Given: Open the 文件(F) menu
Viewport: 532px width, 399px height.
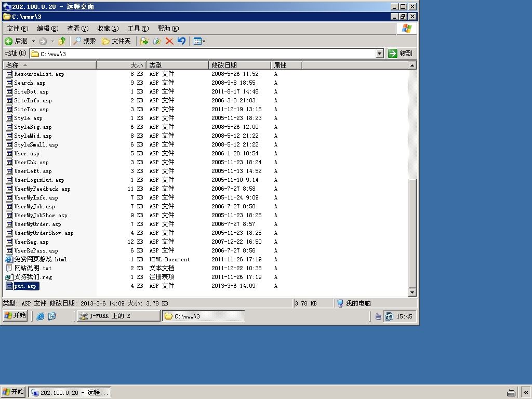Looking at the screenshot, I should pyautogui.click(x=18, y=29).
